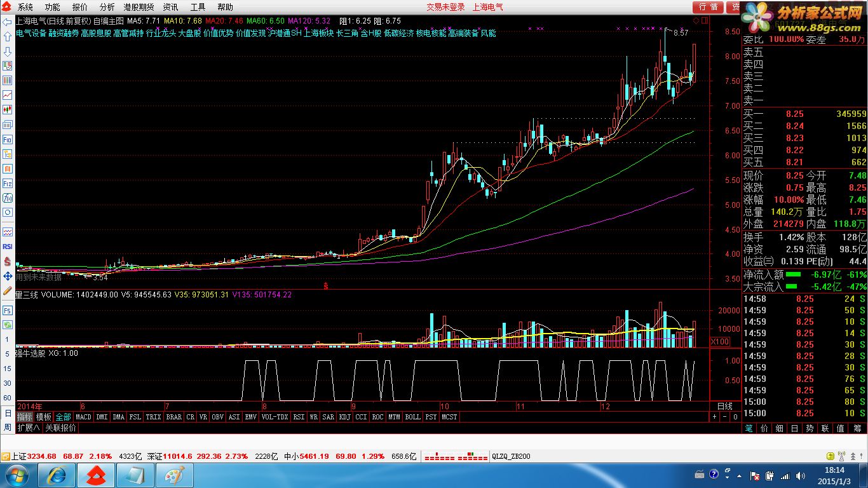Click the 行情 button at top right

click(709, 7)
